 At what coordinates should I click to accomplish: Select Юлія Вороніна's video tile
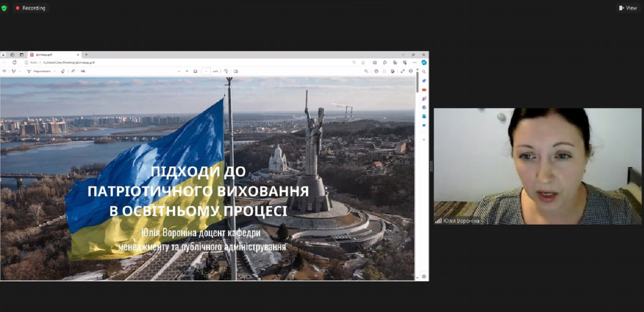point(538,166)
